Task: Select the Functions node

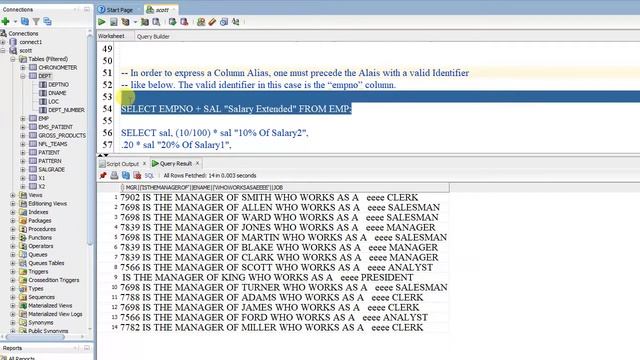Action: [40, 238]
